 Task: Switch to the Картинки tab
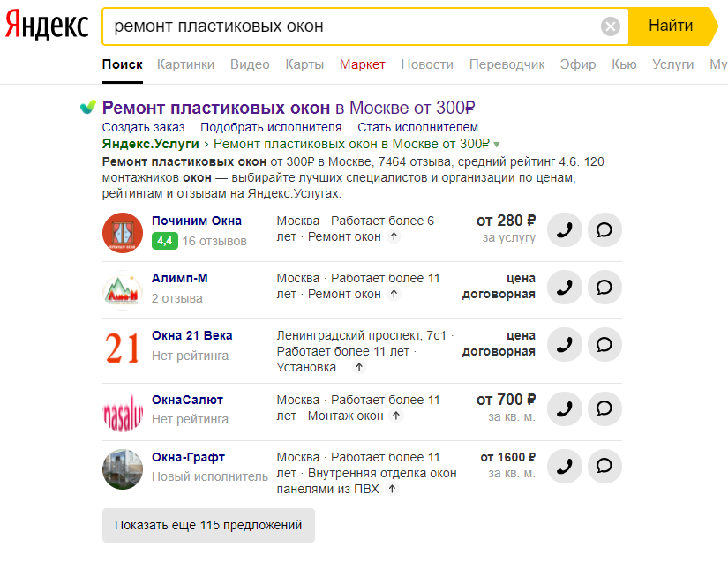point(185,64)
